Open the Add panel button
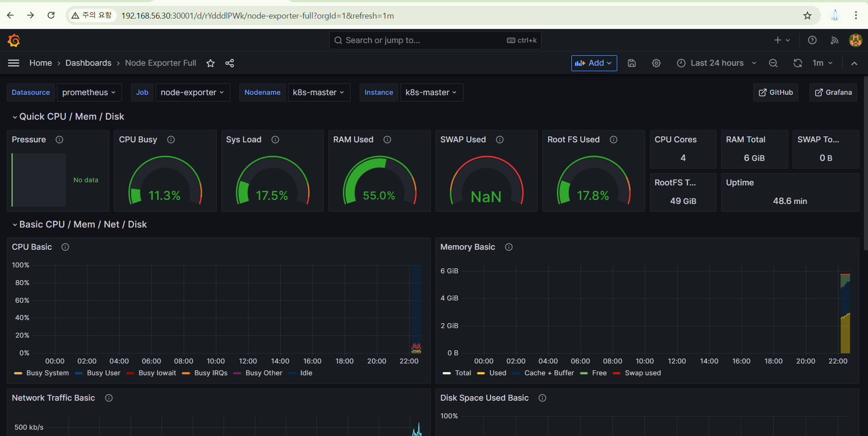This screenshot has height=436, width=868. point(594,63)
